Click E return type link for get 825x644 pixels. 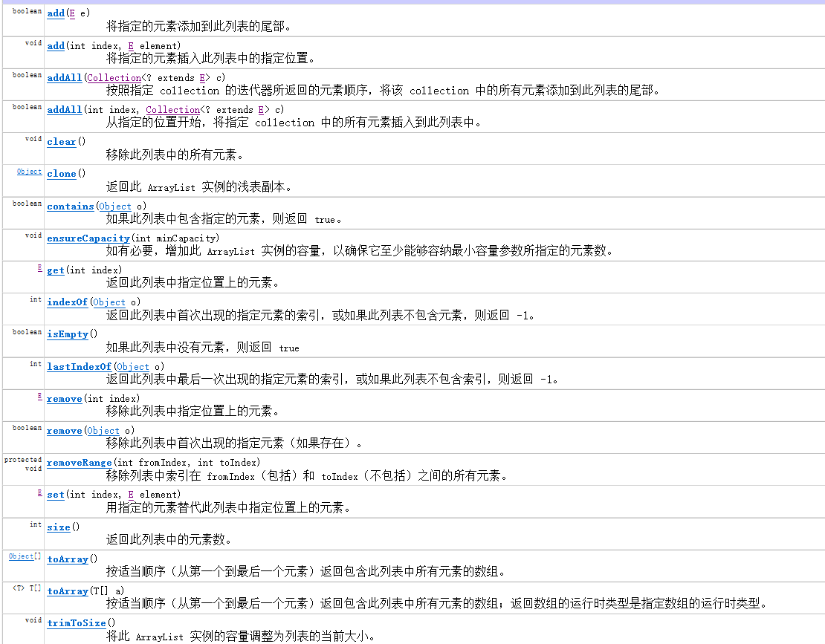pos(39,267)
